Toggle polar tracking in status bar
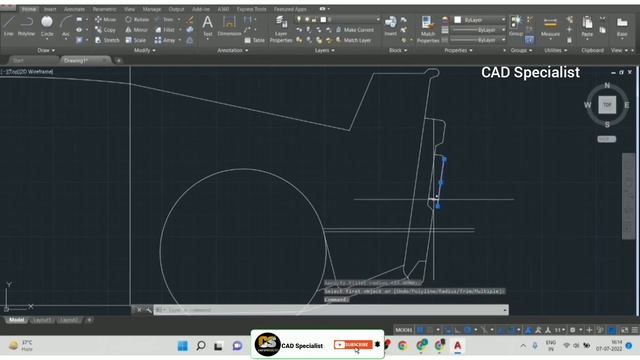This screenshot has height=360, width=640. tap(468, 330)
